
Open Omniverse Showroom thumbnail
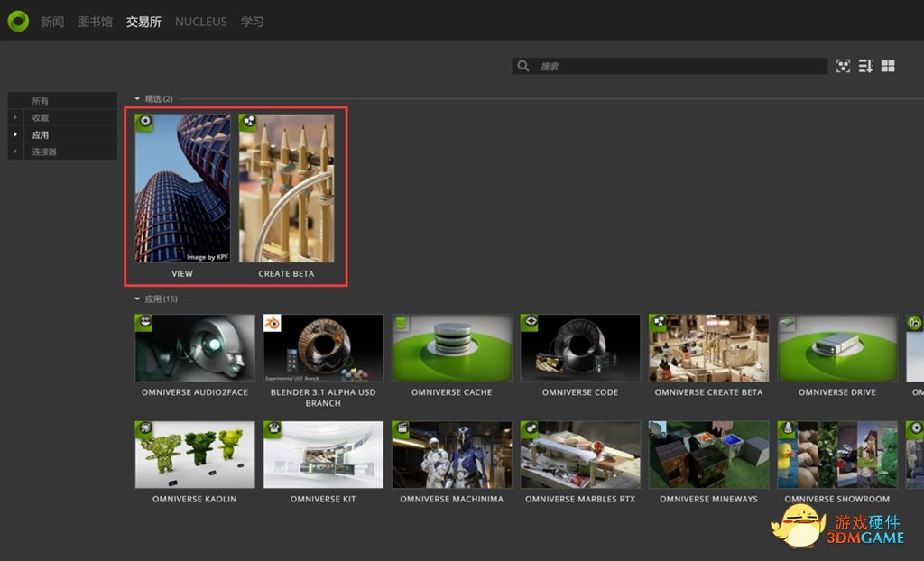point(837,455)
